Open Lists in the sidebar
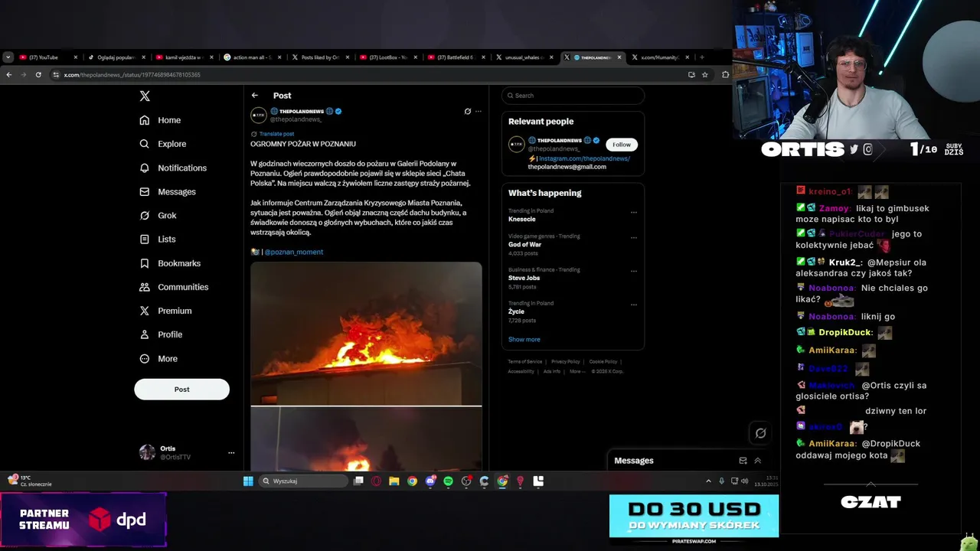Viewport: 980px width, 551px height. click(x=158, y=240)
